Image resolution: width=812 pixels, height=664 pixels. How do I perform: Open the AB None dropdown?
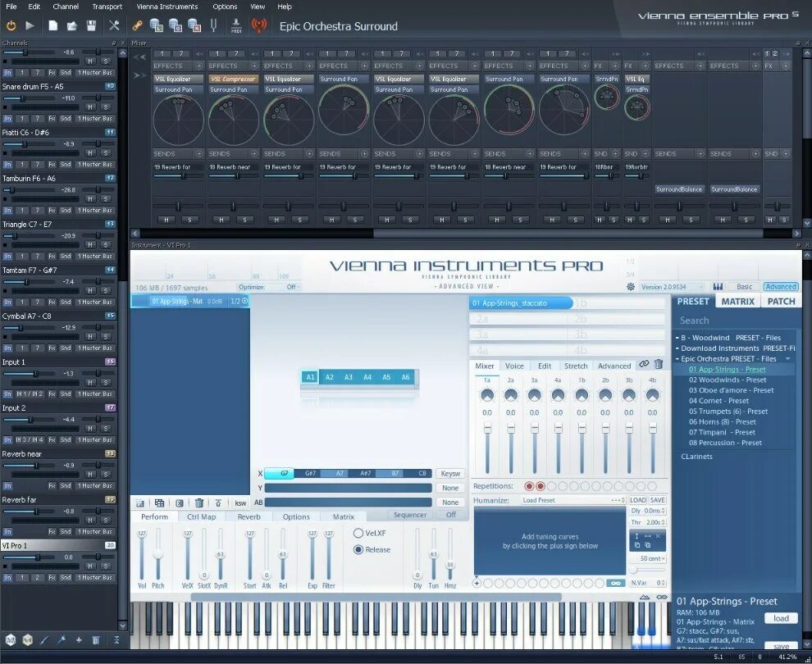point(450,502)
